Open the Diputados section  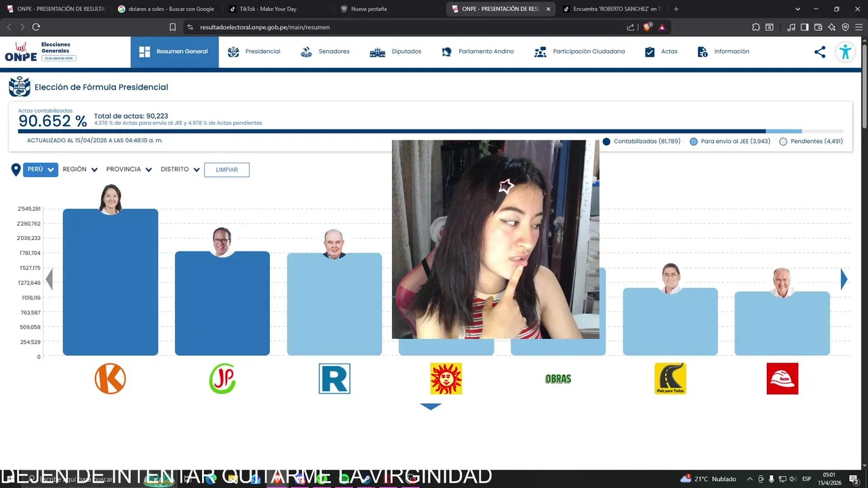click(x=396, y=52)
